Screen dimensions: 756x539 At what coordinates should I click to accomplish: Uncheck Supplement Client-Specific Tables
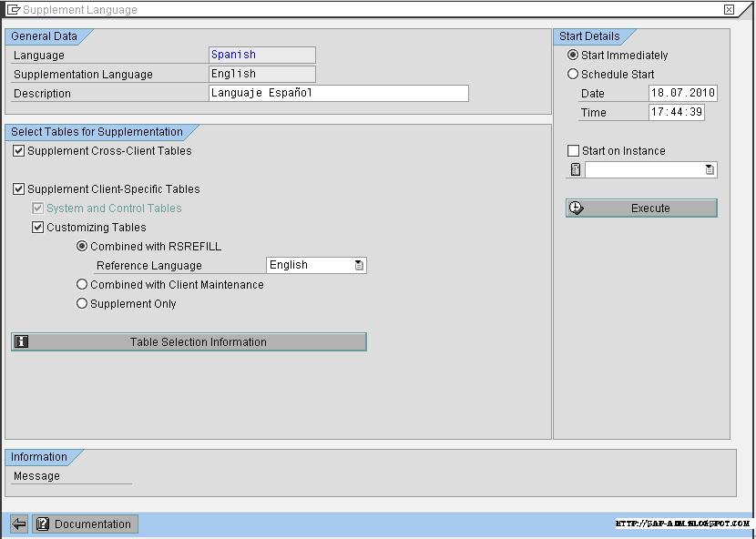19,188
